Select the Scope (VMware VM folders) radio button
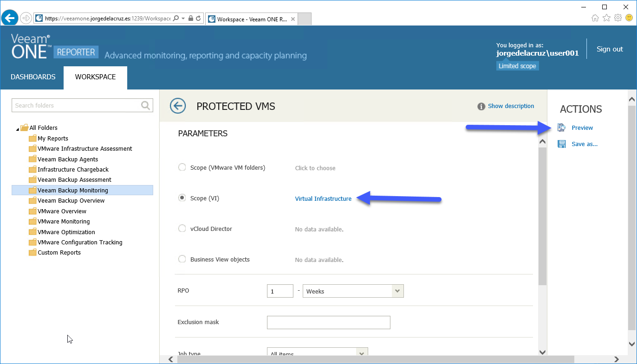The width and height of the screenshot is (637, 364). coord(182,167)
